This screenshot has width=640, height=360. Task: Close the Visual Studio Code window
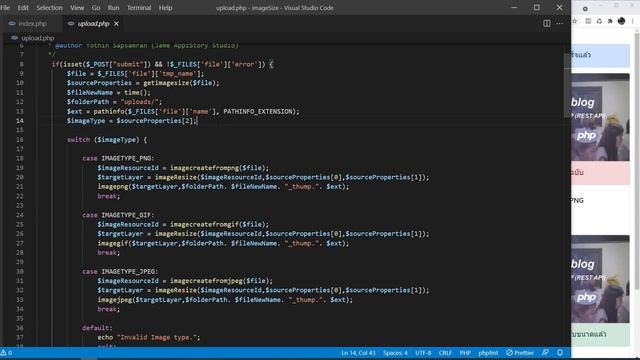pyautogui.click(x=560, y=8)
